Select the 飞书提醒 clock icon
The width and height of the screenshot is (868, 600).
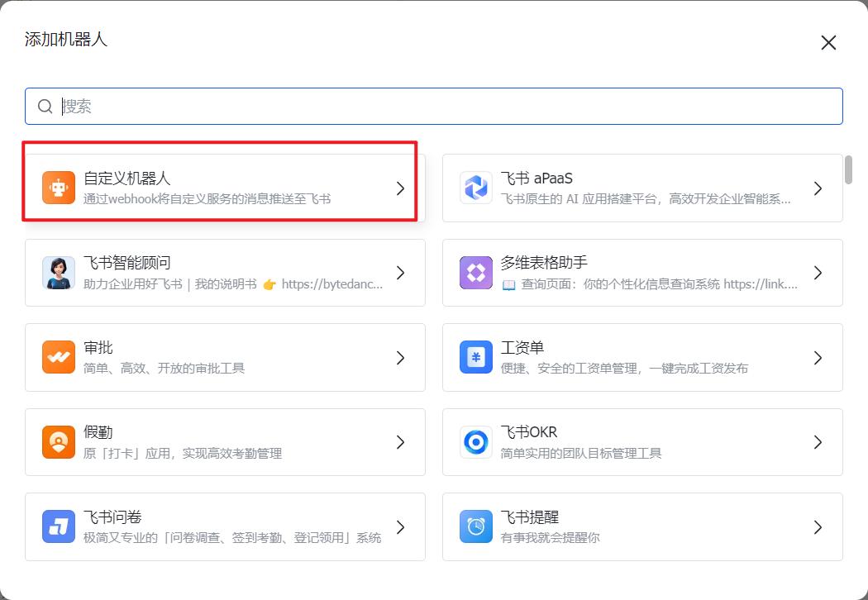tap(476, 526)
